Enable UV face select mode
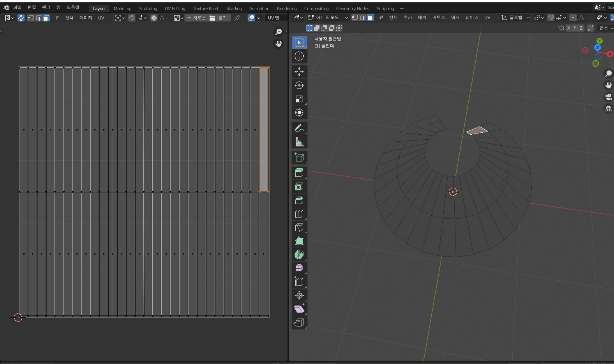The width and height of the screenshot is (614, 364). tap(46, 18)
